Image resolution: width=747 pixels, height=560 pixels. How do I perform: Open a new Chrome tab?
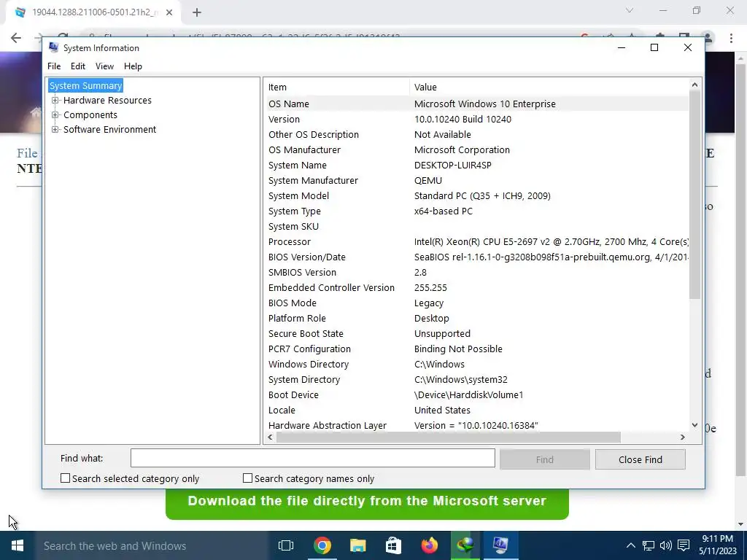[x=197, y=13]
